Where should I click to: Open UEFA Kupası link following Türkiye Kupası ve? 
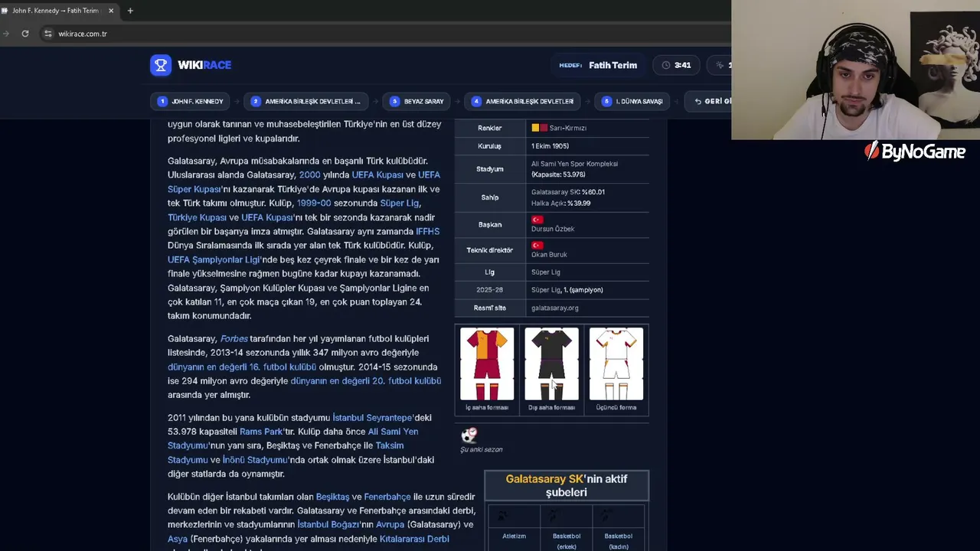[x=267, y=217]
